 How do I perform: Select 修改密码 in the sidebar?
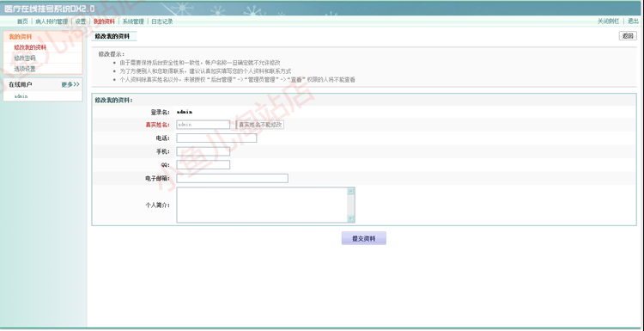coord(25,58)
